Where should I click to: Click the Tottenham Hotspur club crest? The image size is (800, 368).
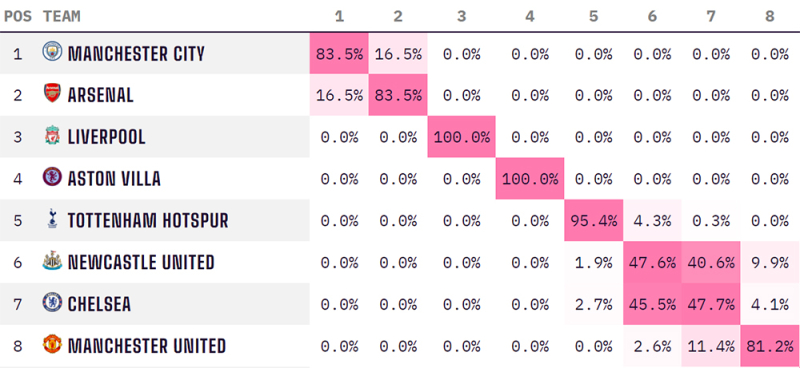pyautogui.click(x=52, y=219)
